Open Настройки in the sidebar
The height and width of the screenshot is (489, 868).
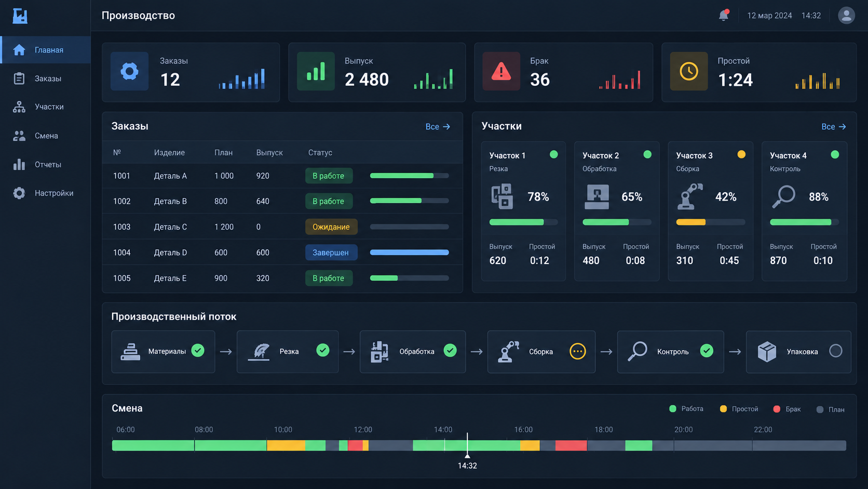pyautogui.click(x=46, y=193)
